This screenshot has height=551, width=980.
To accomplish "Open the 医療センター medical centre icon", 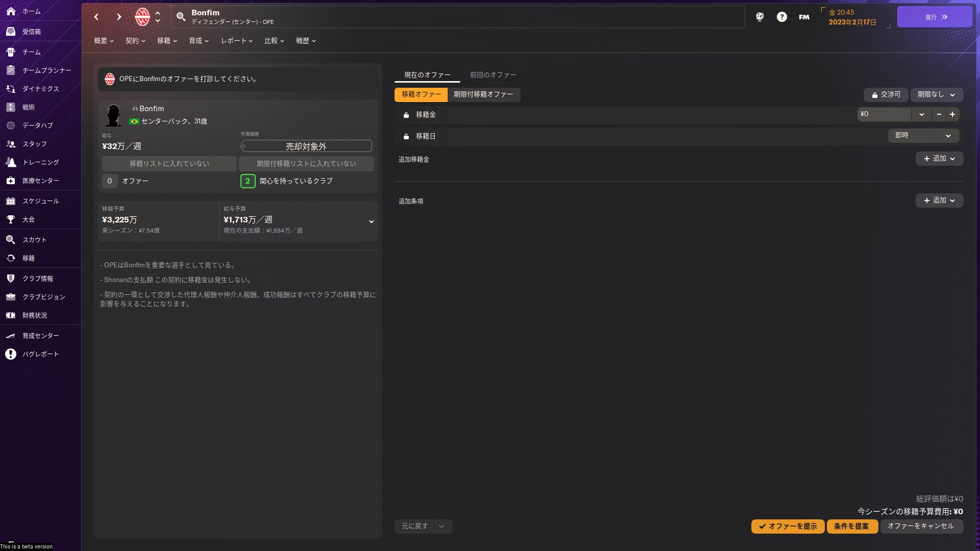I will [x=11, y=181].
